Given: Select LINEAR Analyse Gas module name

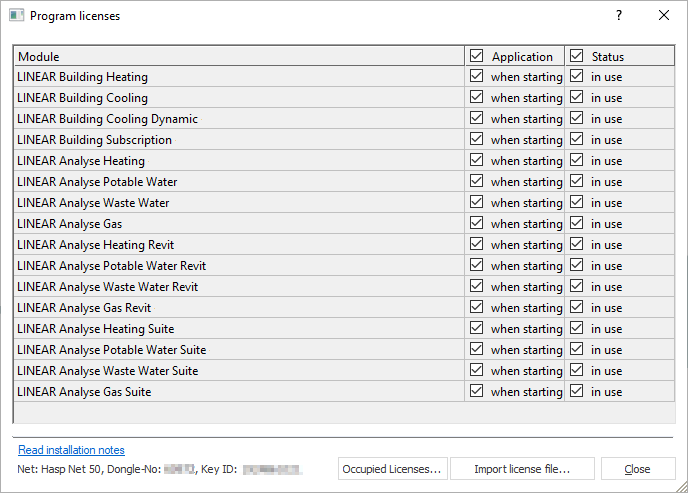Looking at the screenshot, I should (69, 224).
